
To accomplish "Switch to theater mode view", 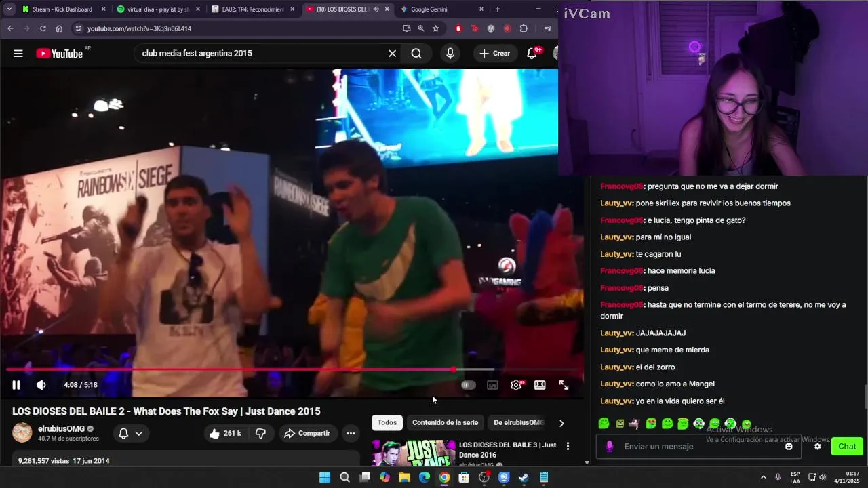I will [x=540, y=385].
